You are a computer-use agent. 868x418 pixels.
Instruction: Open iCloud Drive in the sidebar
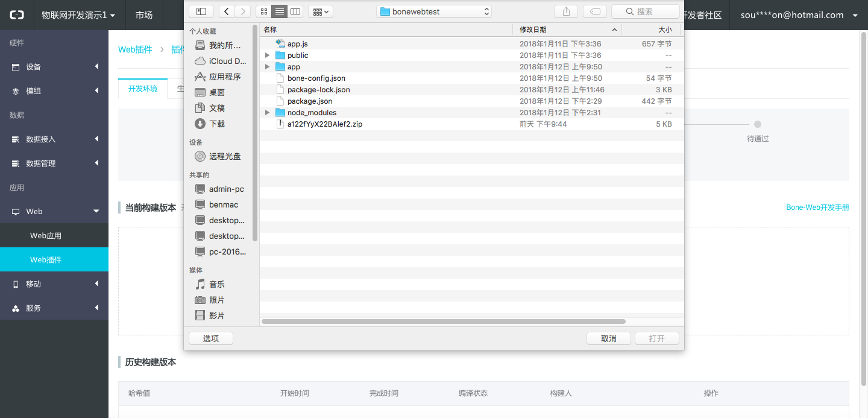[227, 61]
